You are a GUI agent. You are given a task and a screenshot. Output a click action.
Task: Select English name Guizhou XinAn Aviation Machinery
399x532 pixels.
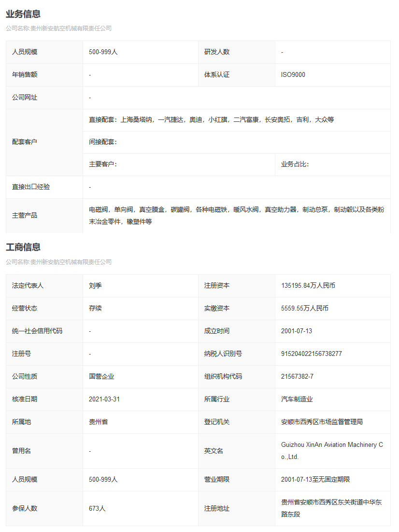[x=332, y=451]
